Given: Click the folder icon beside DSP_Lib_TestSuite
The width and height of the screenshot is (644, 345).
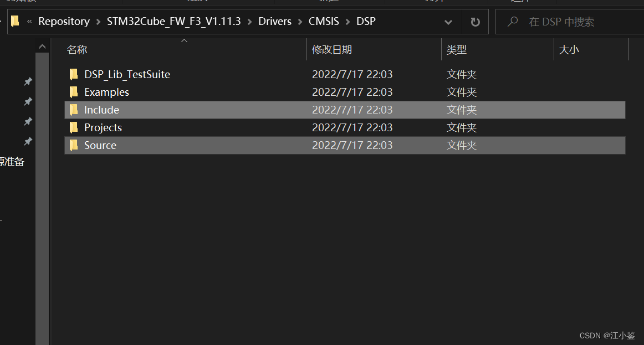Looking at the screenshot, I should click(74, 74).
